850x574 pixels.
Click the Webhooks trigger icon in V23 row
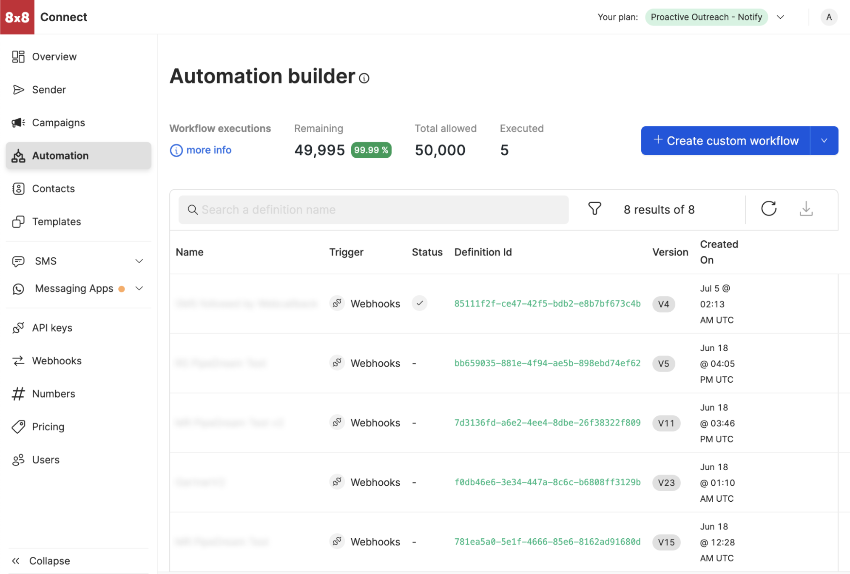(x=337, y=482)
